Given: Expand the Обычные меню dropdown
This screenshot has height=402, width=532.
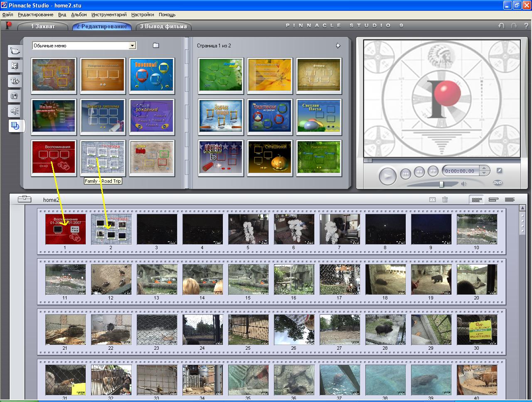Looking at the screenshot, I should (132, 46).
